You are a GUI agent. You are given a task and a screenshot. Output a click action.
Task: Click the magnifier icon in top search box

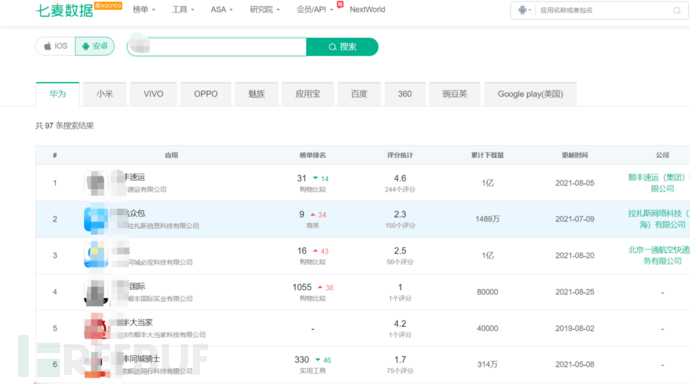[x=677, y=11]
